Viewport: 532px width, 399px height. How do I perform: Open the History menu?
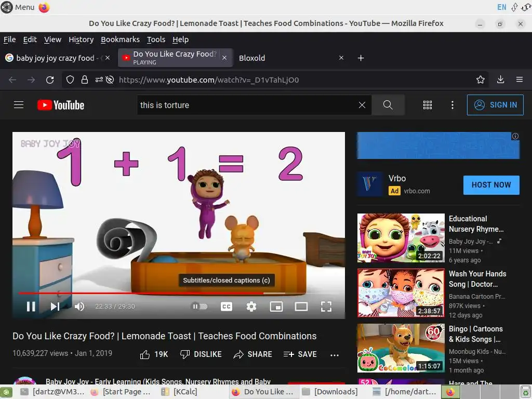(81, 39)
